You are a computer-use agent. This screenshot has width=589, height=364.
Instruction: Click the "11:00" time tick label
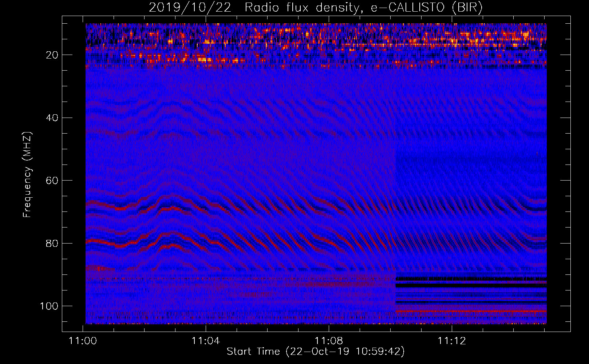83,341
